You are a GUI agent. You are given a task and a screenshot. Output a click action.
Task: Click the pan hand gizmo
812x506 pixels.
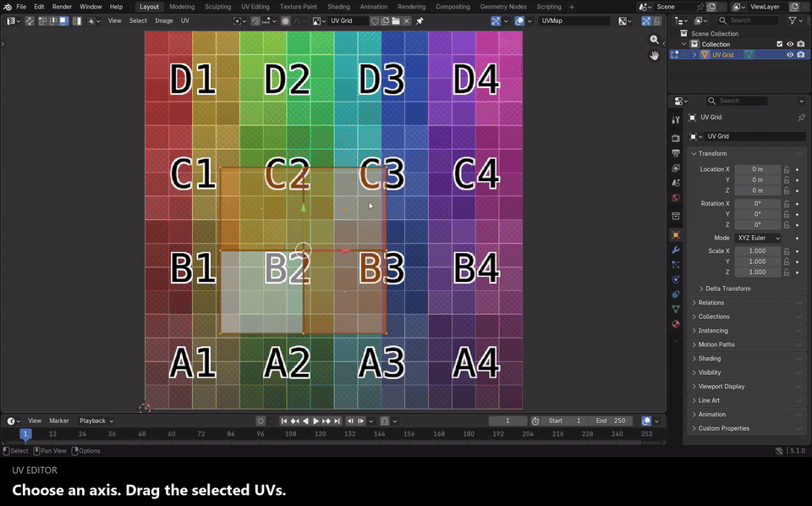pyautogui.click(x=655, y=55)
